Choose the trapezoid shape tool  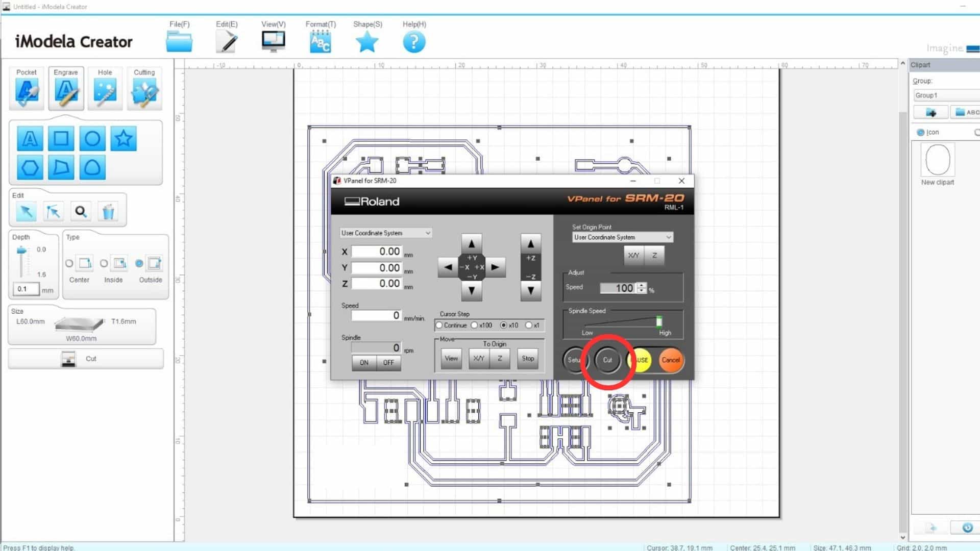tap(61, 167)
